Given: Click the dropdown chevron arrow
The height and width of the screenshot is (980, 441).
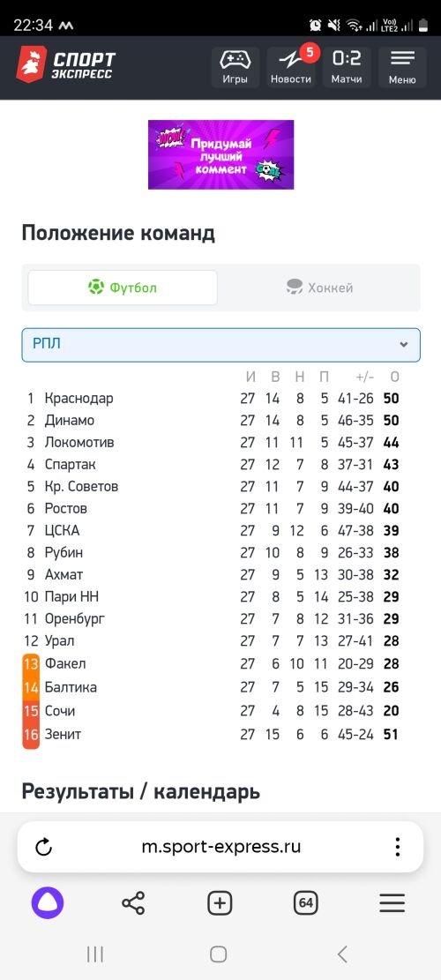Looking at the screenshot, I should 404,345.
